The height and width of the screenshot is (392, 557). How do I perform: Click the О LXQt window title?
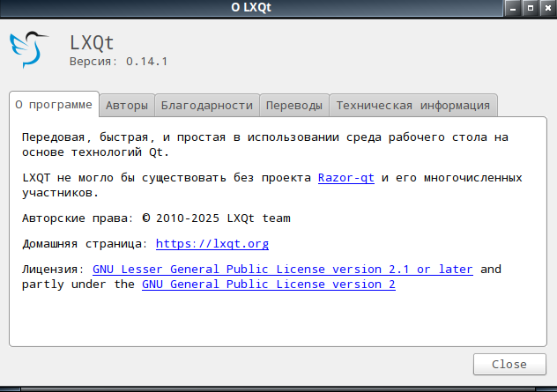[x=251, y=7]
